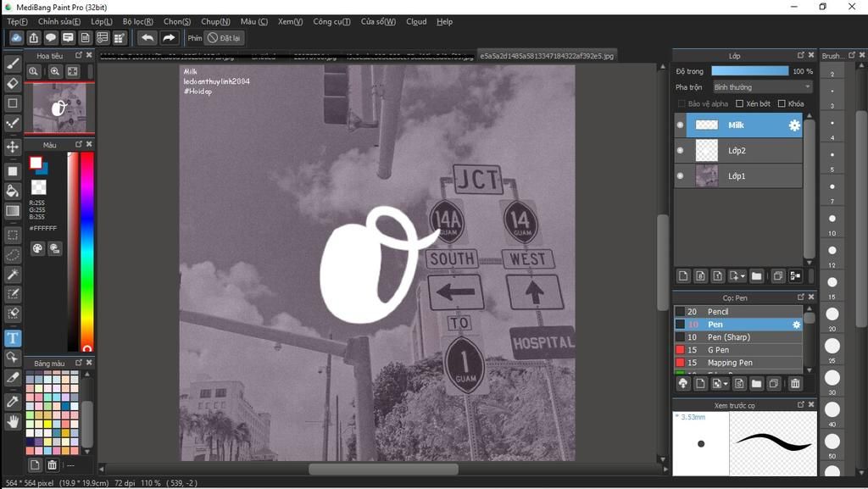
Task: Pop out the Cọ: Pen panel
Action: click(800, 297)
